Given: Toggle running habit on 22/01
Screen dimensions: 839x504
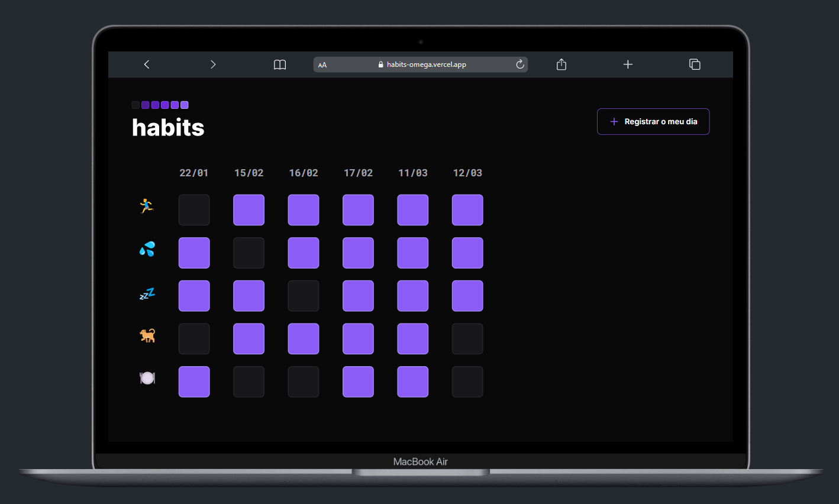Looking at the screenshot, I should click(x=194, y=210).
